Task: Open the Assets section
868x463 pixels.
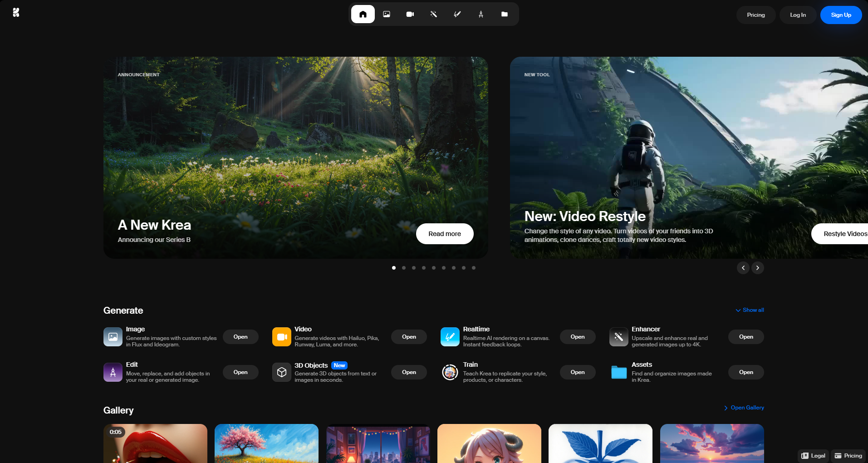Action: (746, 372)
